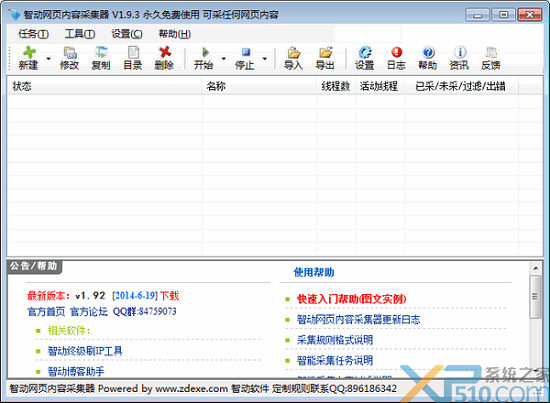Viewport: 550px width, 403px height.
Task: Open the 智动终极刷IP工具 link
Action: pyautogui.click(x=85, y=351)
